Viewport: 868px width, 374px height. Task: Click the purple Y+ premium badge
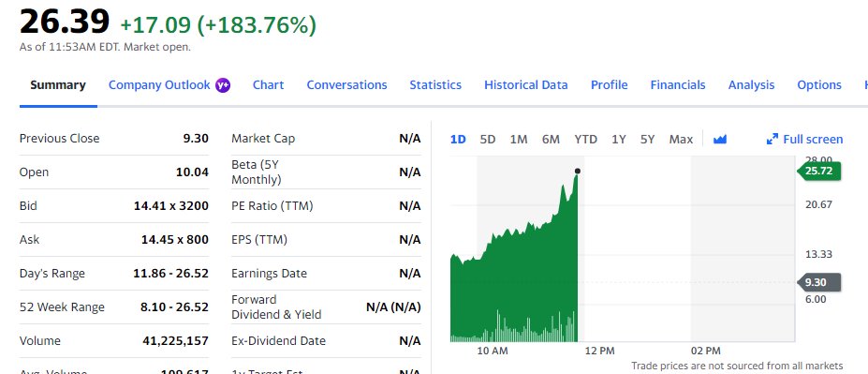[x=223, y=85]
